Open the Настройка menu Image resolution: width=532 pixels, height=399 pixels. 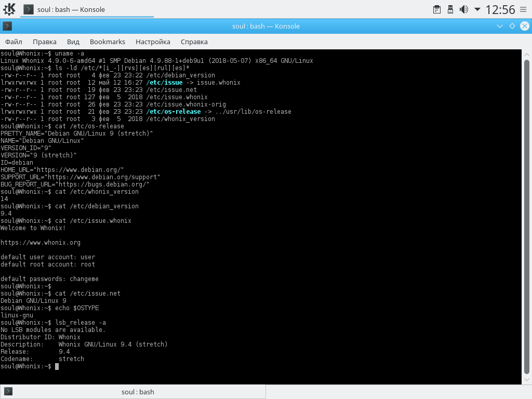pyautogui.click(x=153, y=42)
